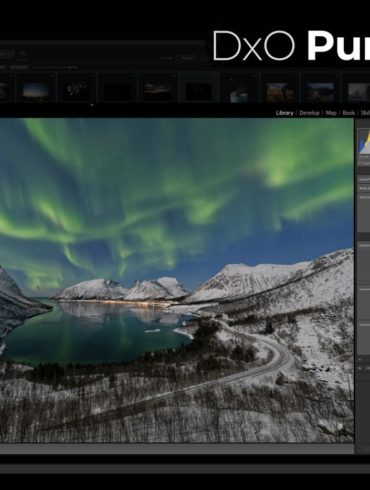Click the outlined button in top bar
Viewport: 370px width, 490px height.
click(187, 58)
